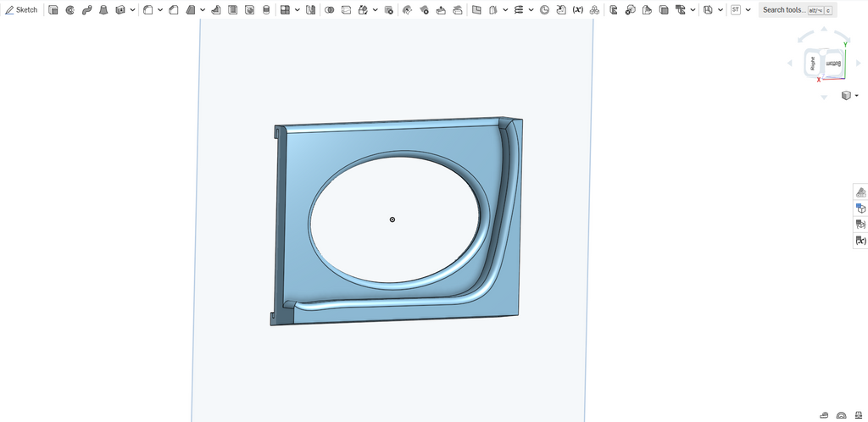868x422 pixels.
Task: Select the sheet metal Flange tool
Action: click(x=647, y=10)
